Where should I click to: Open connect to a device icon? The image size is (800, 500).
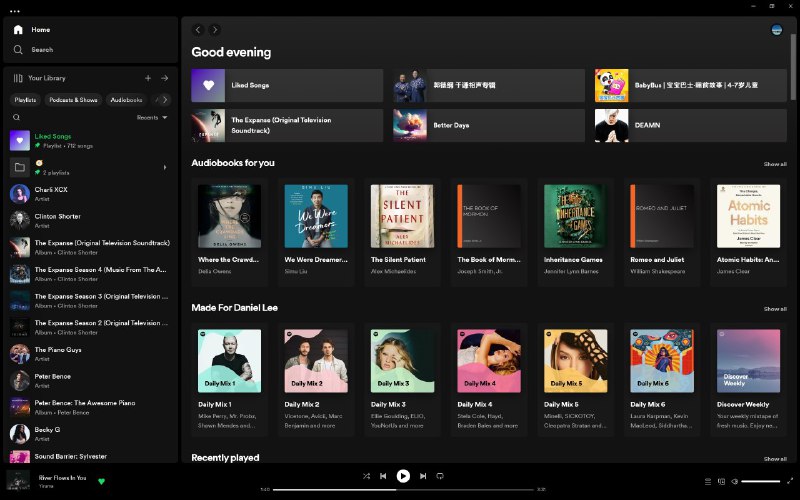pyautogui.click(x=721, y=481)
